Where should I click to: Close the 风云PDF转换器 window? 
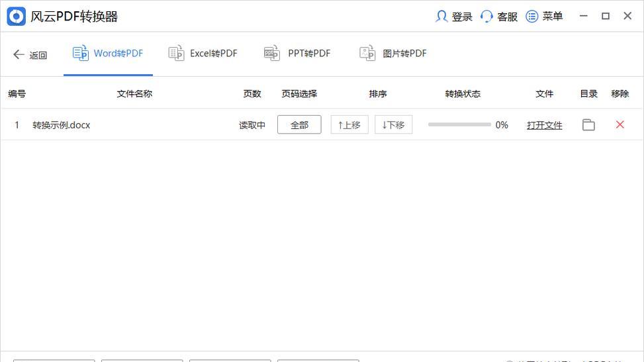point(627,16)
